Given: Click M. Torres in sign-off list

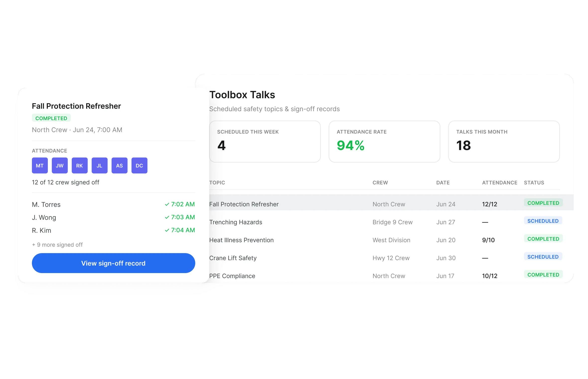Looking at the screenshot, I should 46,204.
